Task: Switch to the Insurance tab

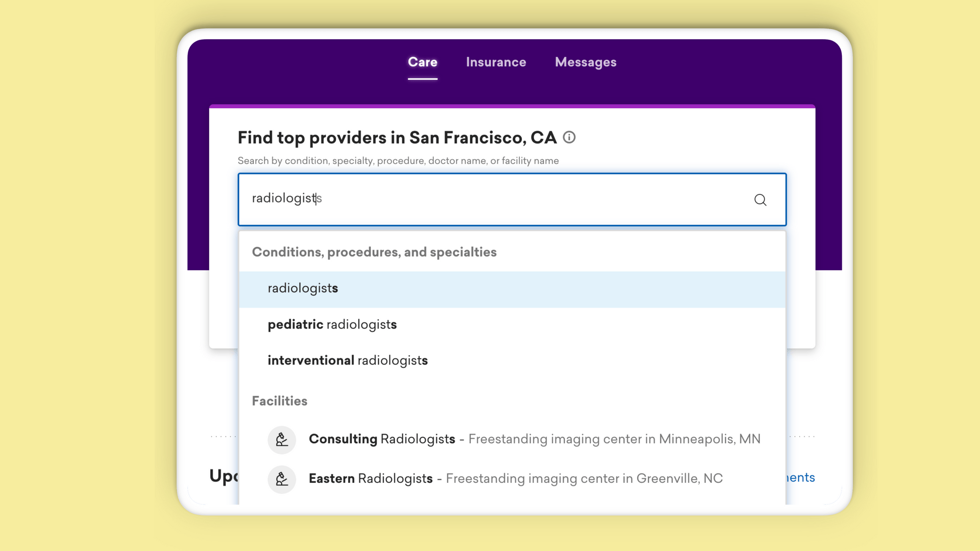Action: [x=496, y=62]
